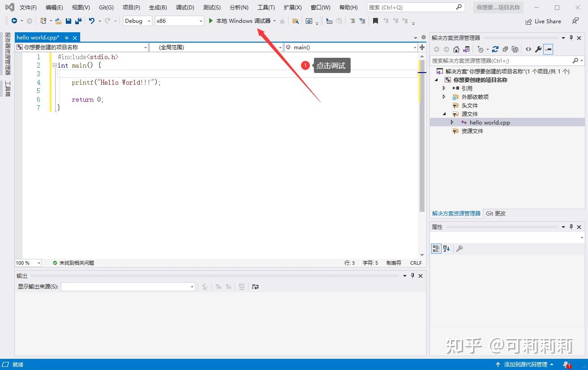
Task: Open the 调试(D) menu
Action: [x=185, y=7]
